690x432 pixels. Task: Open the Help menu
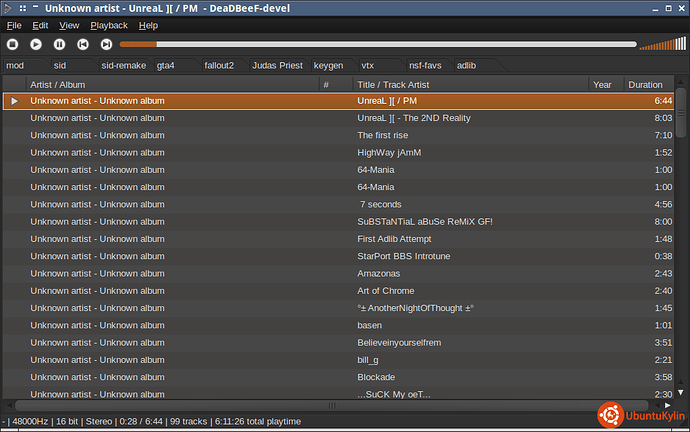[x=148, y=25]
